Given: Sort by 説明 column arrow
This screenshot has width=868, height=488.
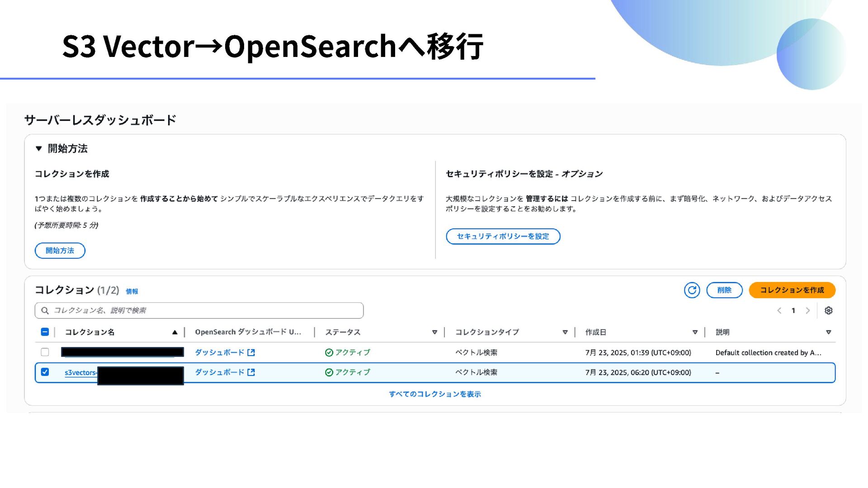Looking at the screenshot, I should [828, 333].
